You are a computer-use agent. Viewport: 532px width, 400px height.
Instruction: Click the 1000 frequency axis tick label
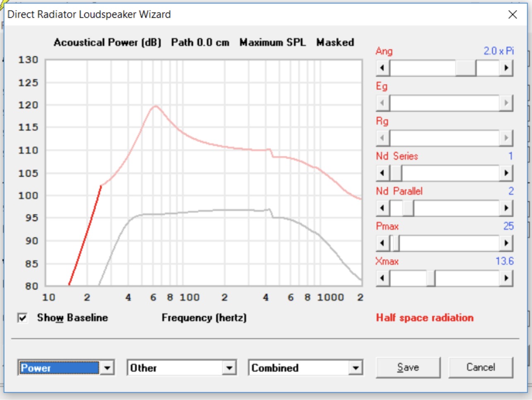click(x=330, y=297)
